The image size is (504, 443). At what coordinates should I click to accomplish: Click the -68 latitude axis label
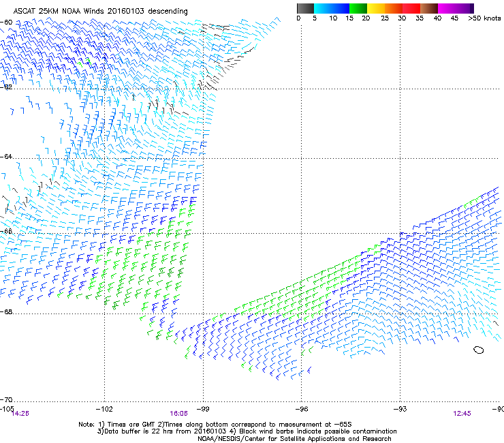pos(6,312)
